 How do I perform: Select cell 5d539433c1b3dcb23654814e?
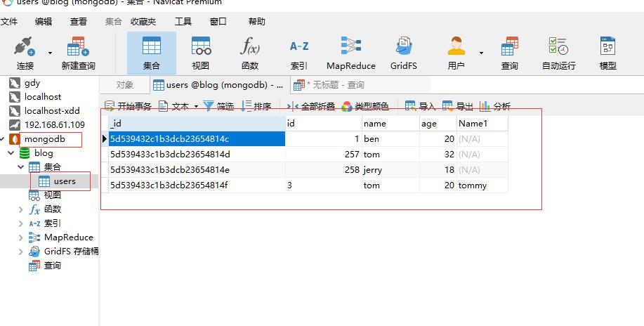[x=197, y=170]
